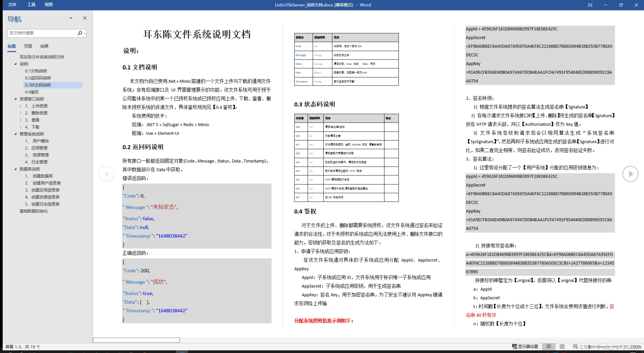Collapse the 说明: heading in navigation

click(15, 64)
